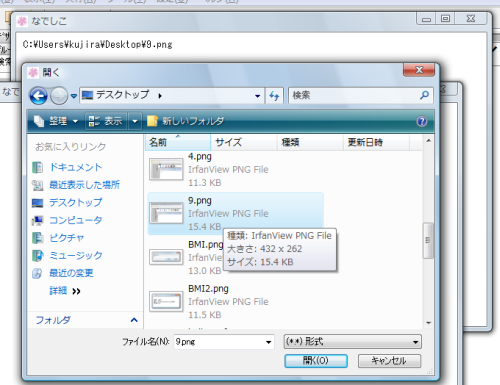
Task: Click the キャンセル cancel button
Action: point(389,361)
